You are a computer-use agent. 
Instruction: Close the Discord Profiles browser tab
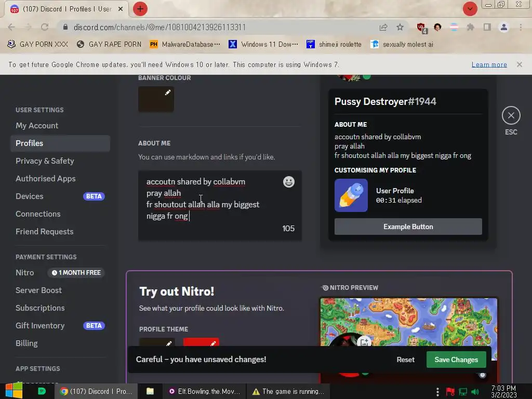121,9
